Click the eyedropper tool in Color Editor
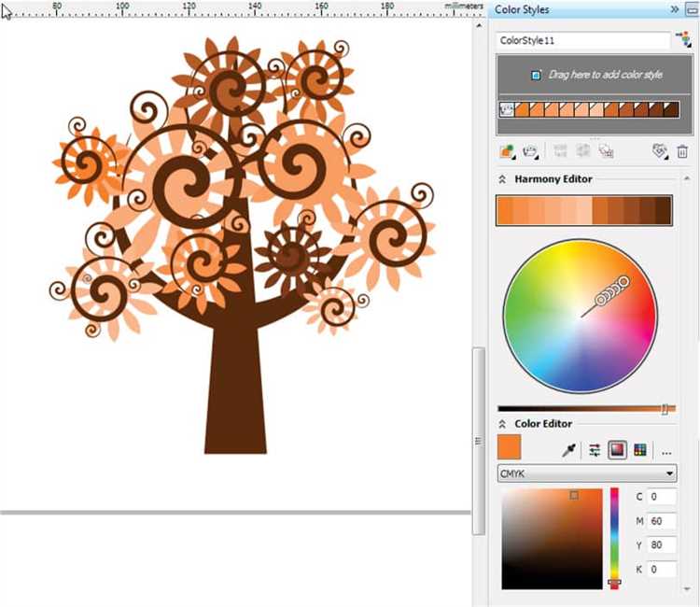This screenshot has width=700, height=607. point(568,450)
